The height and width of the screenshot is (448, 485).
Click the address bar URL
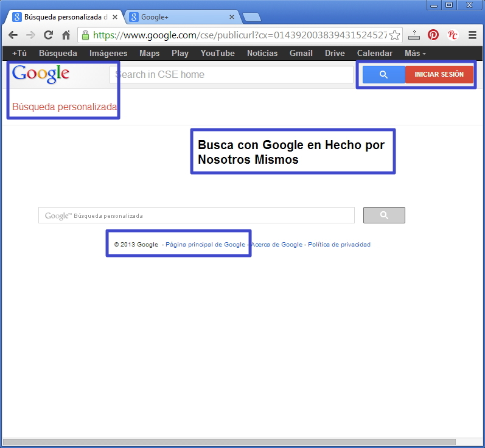[x=240, y=35]
